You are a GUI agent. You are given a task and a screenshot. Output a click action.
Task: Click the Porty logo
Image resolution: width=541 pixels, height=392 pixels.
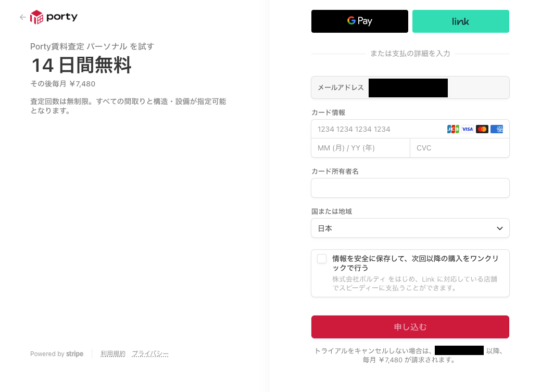54,17
